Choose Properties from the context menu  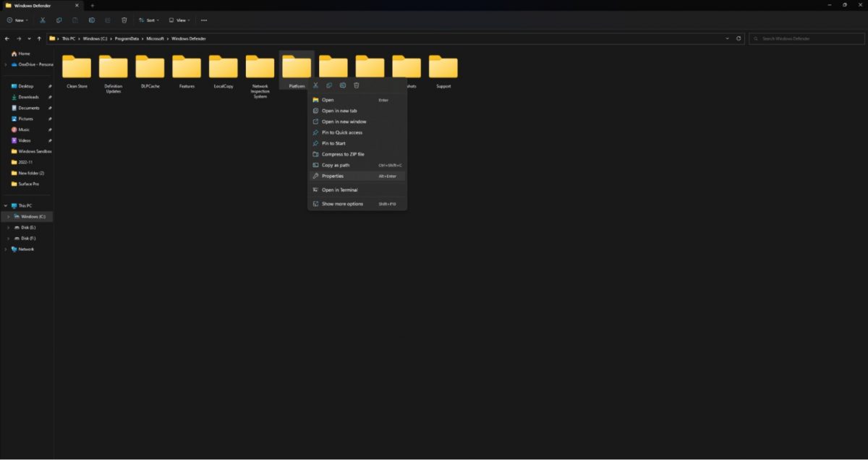[x=333, y=176]
